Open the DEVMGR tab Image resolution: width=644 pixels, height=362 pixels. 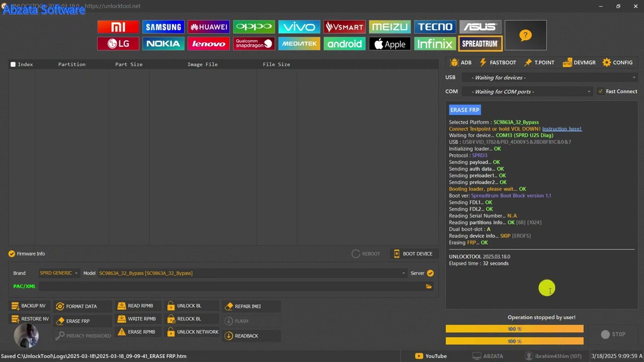(579, 62)
